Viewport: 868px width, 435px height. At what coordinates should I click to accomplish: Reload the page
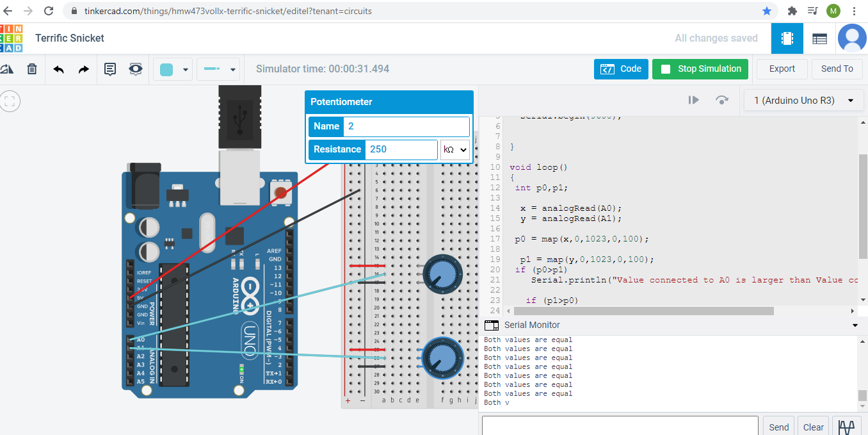49,11
